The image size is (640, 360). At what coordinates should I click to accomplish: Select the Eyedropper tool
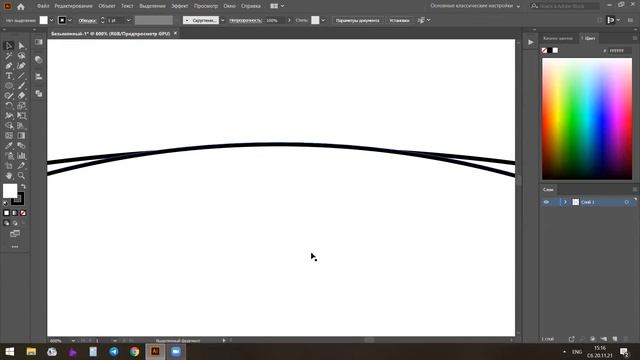click(9, 146)
